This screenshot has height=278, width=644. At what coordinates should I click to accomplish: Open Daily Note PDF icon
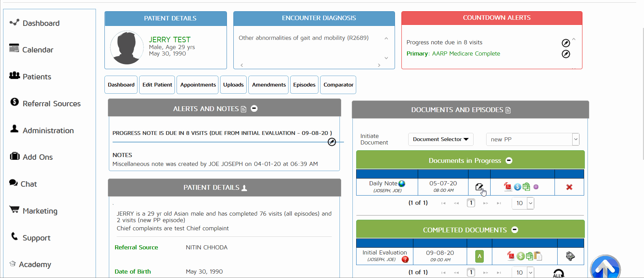point(508,187)
